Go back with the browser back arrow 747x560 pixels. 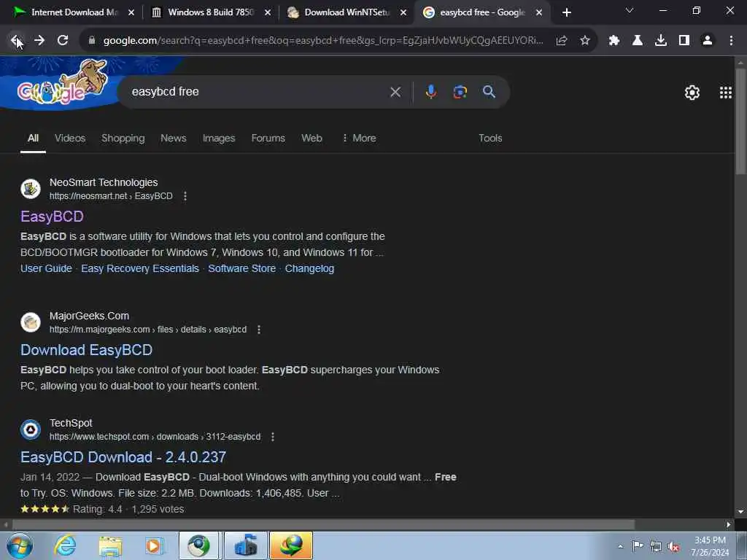(x=15, y=41)
